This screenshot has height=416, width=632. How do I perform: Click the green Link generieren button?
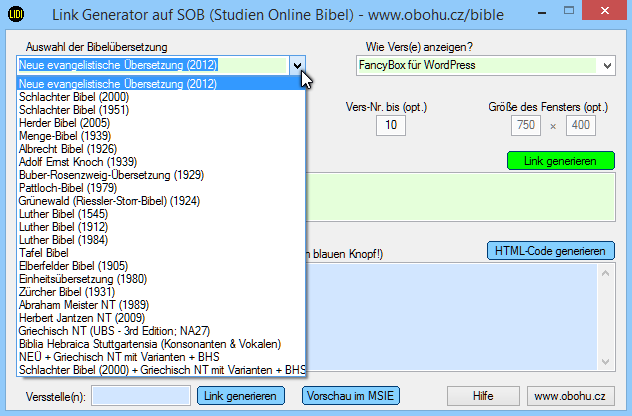click(x=561, y=161)
